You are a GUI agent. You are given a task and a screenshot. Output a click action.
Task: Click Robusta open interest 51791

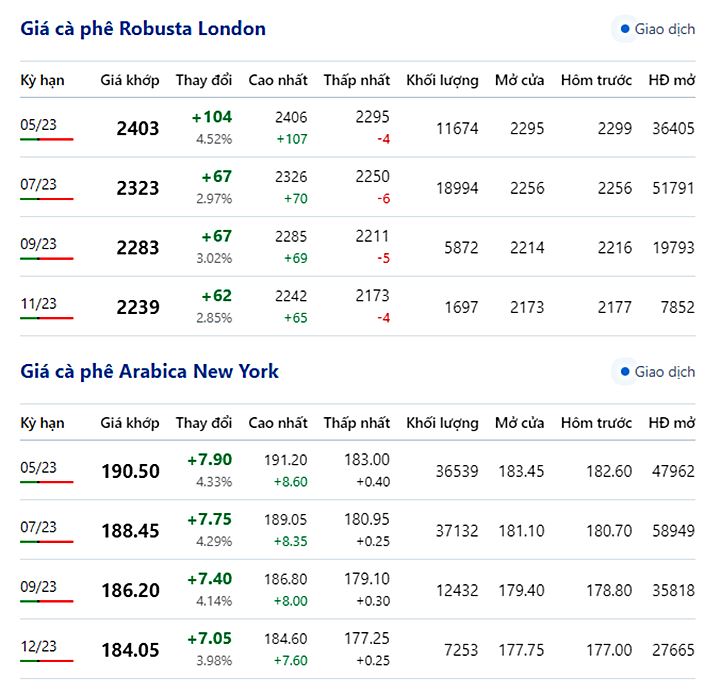(674, 188)
